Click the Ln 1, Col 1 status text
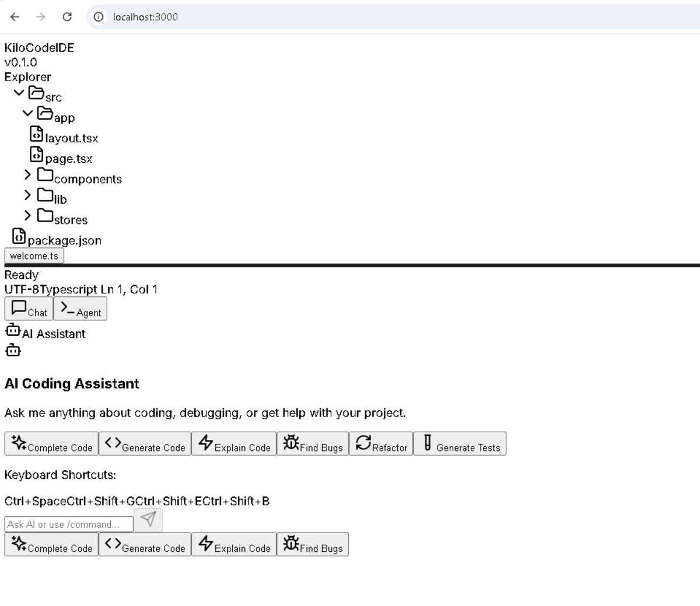This screenshot has width=700, height=606. 129,289
